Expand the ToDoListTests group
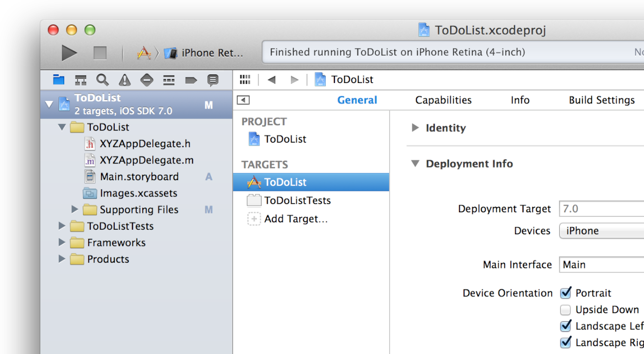 [x=62, y=226]
